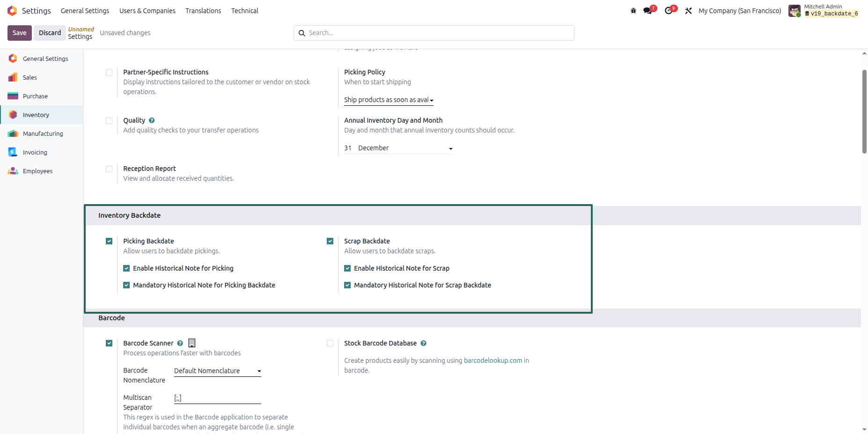Open the chat messages icon
Viewport: 868px width, 434px height.
tap(648, 10)
